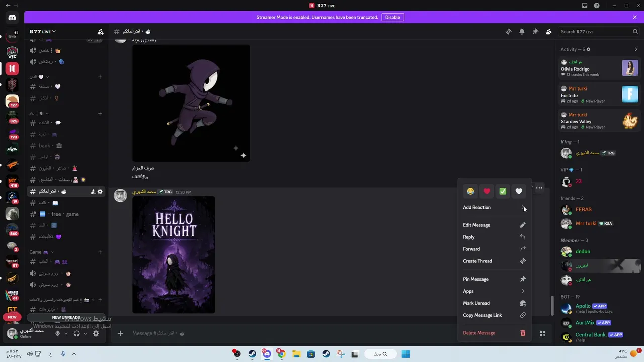Click the Windows taskbar search box
The height and width of the screenshot is (362, 644).
[x=381, y=354]
